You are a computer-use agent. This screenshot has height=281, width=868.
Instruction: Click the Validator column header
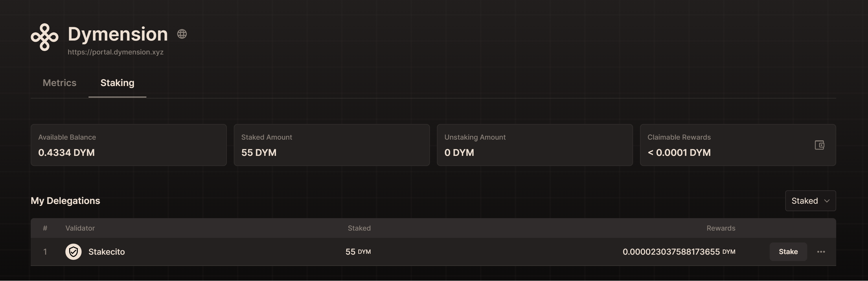point(80,228)
